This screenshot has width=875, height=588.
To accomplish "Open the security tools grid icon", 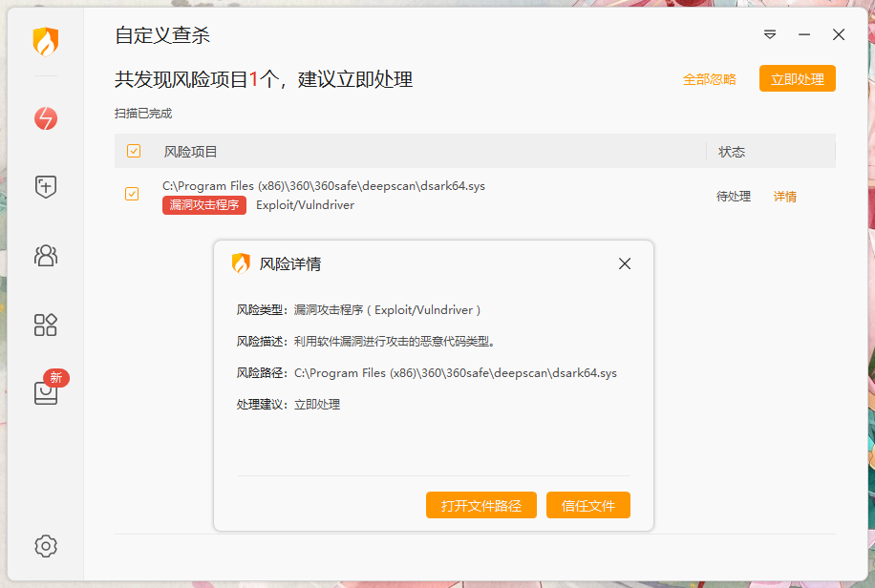I will click(46, 325).
